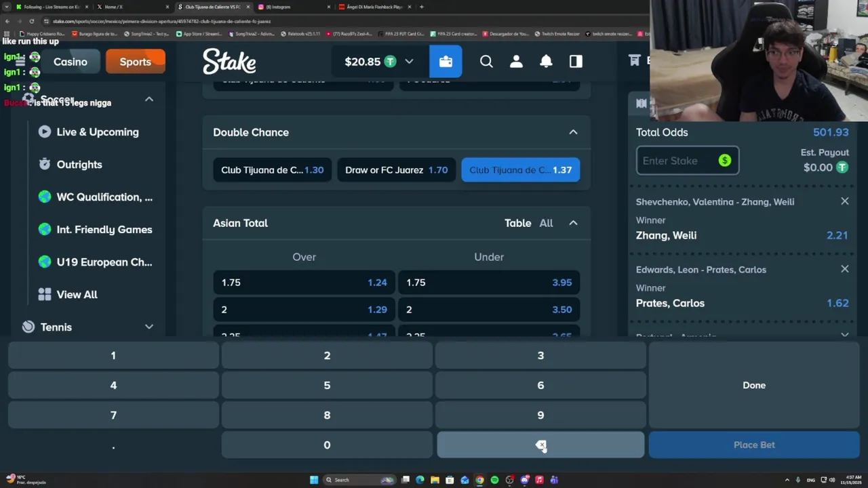This screenshot has height=488, width=868.
Task: Tap number pad key 1
Action: (x=113, y=355)
